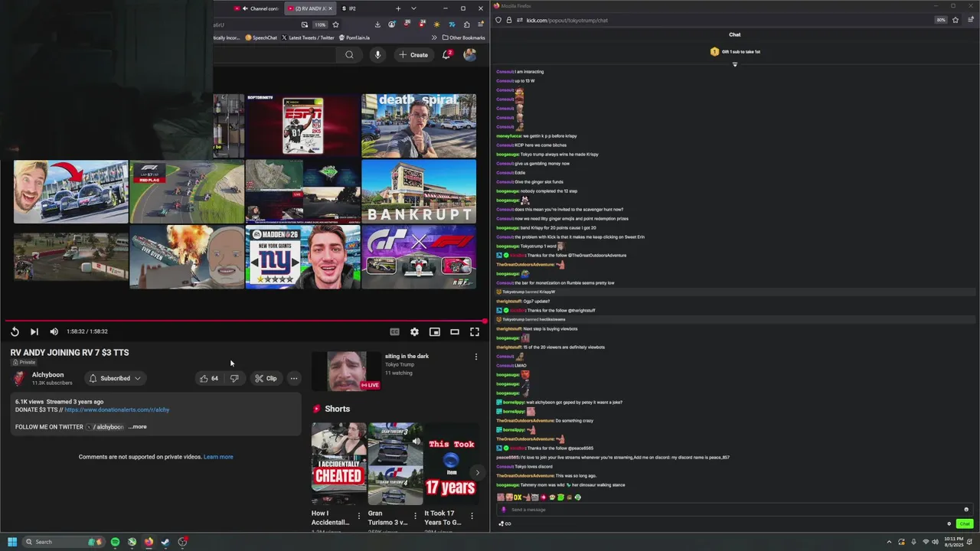Start voice search with the microphone
Screen dimensions: 980x551
pyautogui.click(x=377, y=54)
